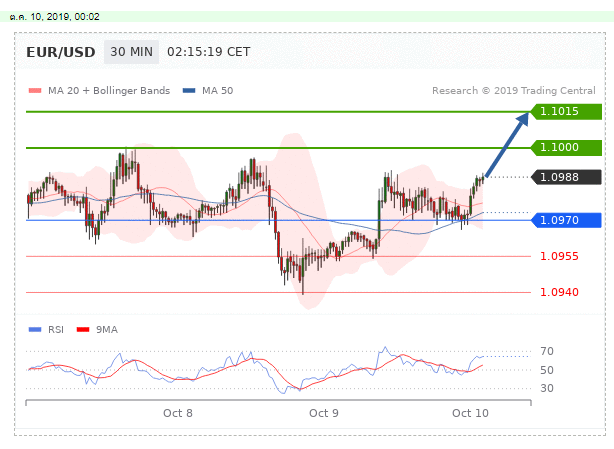Click the 9MA red legend swatch
Viewport: 614px width, 449px height.
pyautogui.click(x=83, y=330)
